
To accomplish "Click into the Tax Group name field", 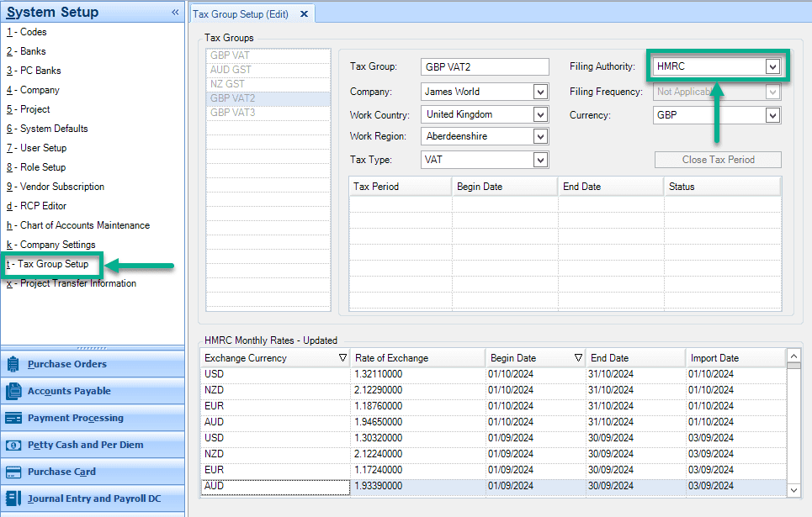I will [485, 66].
